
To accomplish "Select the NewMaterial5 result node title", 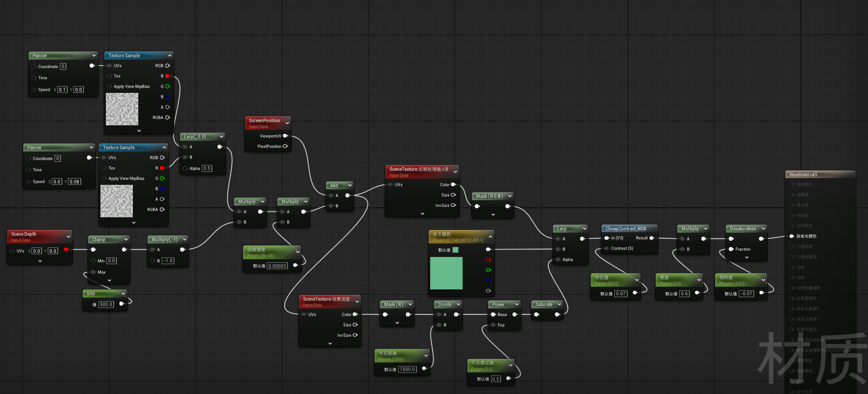I will click(x=803, y=174).
